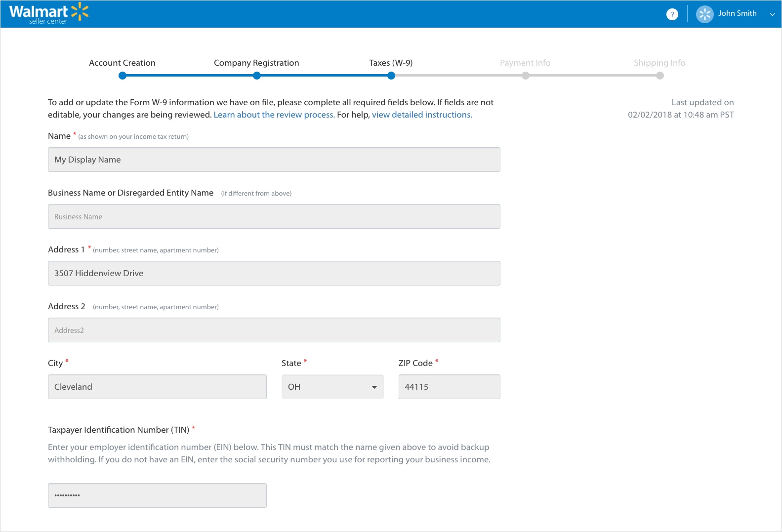
Task: Focus the Address2 input field
Action: pos(274,330)
